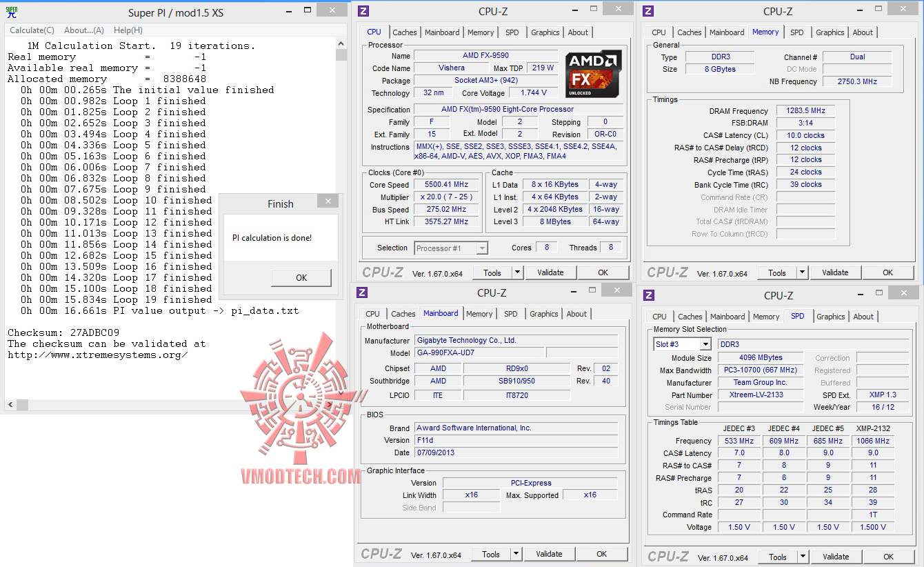Select Caches tab in the DRAM timings window
924x567 pixels.
690,32
